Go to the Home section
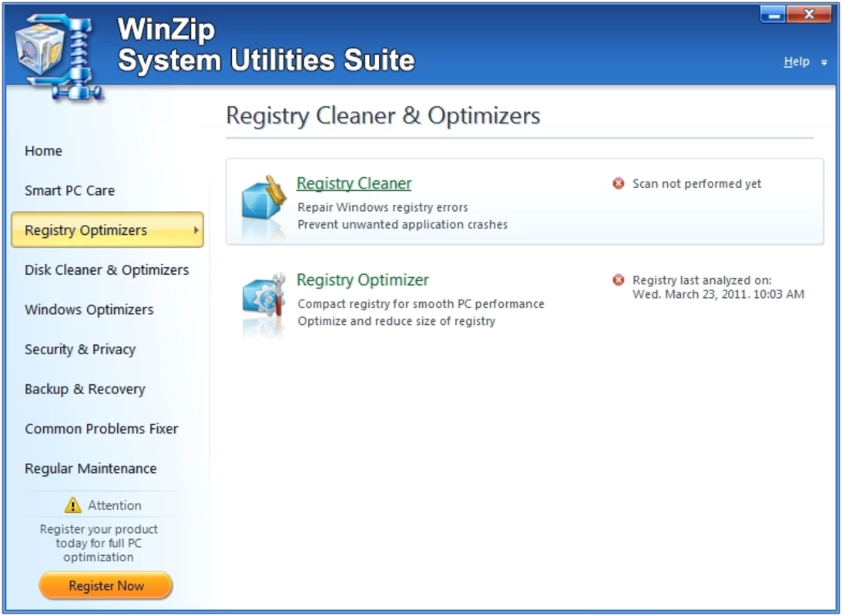Image resolution: width=842 pixels, height=616 pixels. coord(43,151)
